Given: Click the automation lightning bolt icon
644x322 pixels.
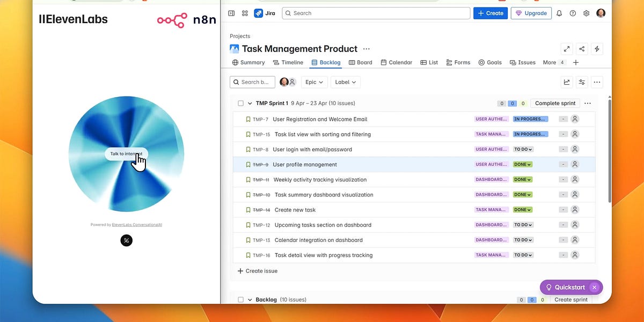Looking at the screenshot, I should tap(597, 49).
